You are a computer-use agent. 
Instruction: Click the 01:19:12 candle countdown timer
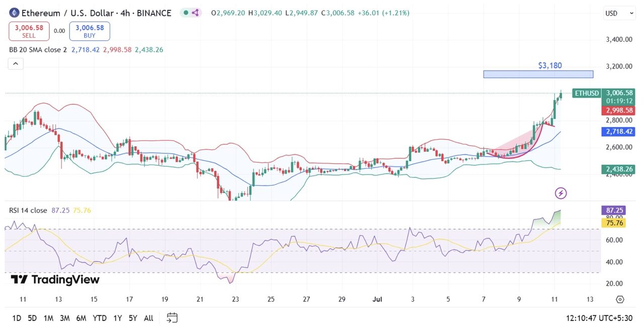click(620, 101)
